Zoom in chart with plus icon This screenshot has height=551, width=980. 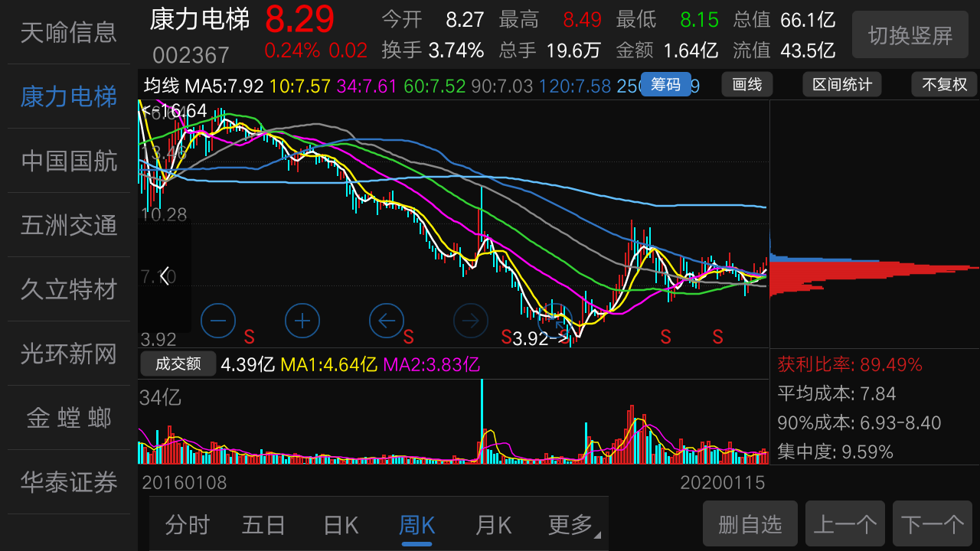[302, 321]
